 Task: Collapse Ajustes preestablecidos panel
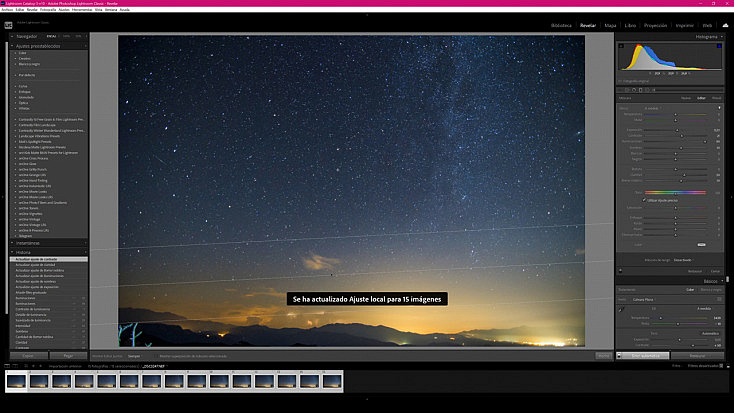coord(12,46)
